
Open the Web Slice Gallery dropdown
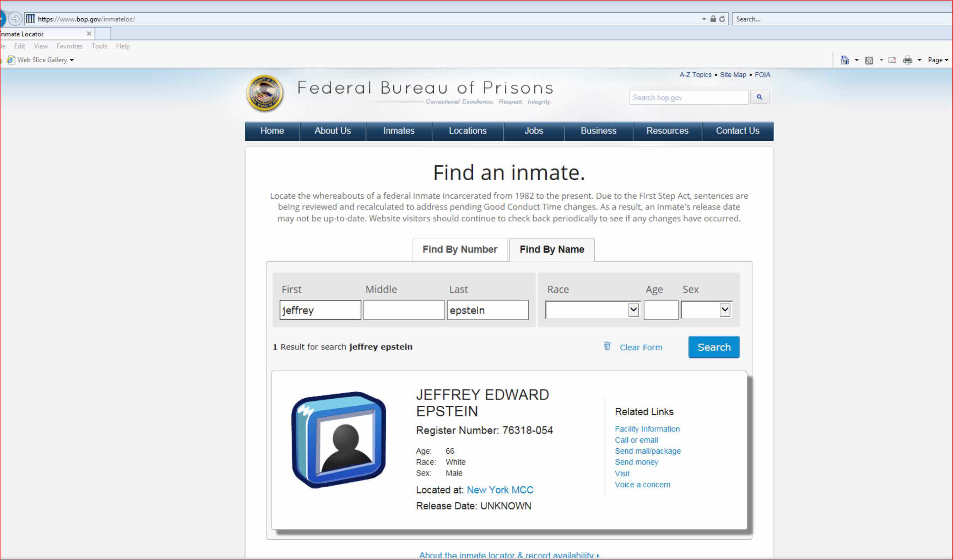tap(72, 60)
